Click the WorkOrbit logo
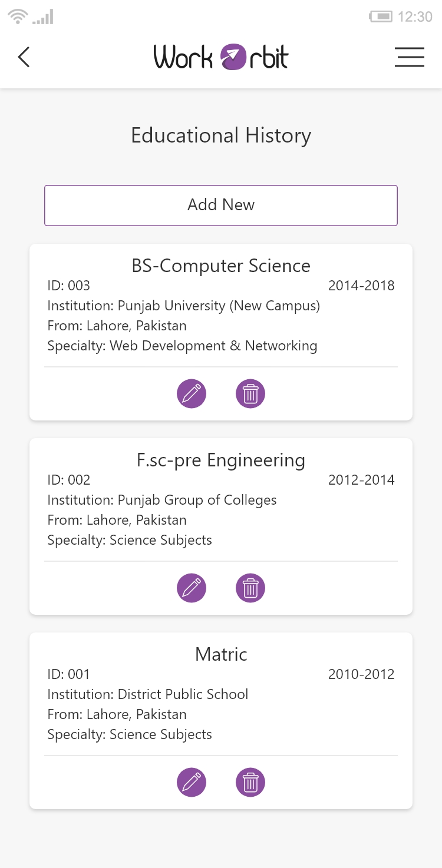The height and width of the screenshot is (868, 442). [x=221, y=57]
